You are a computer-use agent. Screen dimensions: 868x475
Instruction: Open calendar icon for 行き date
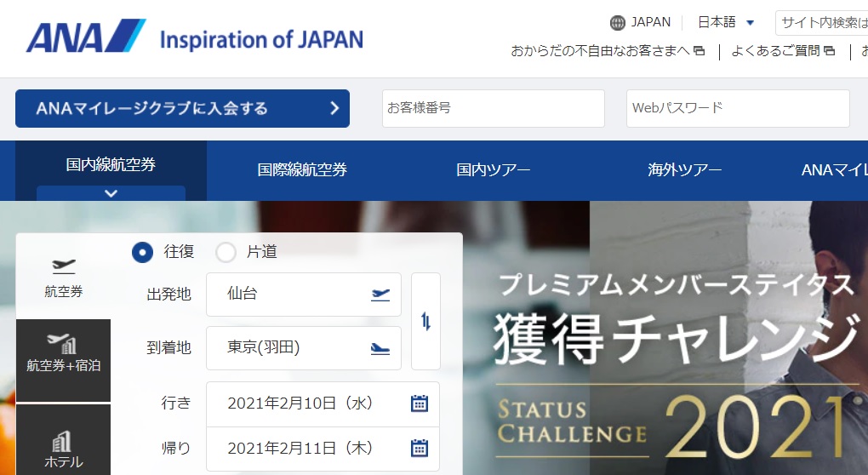[x=420, y=403]
